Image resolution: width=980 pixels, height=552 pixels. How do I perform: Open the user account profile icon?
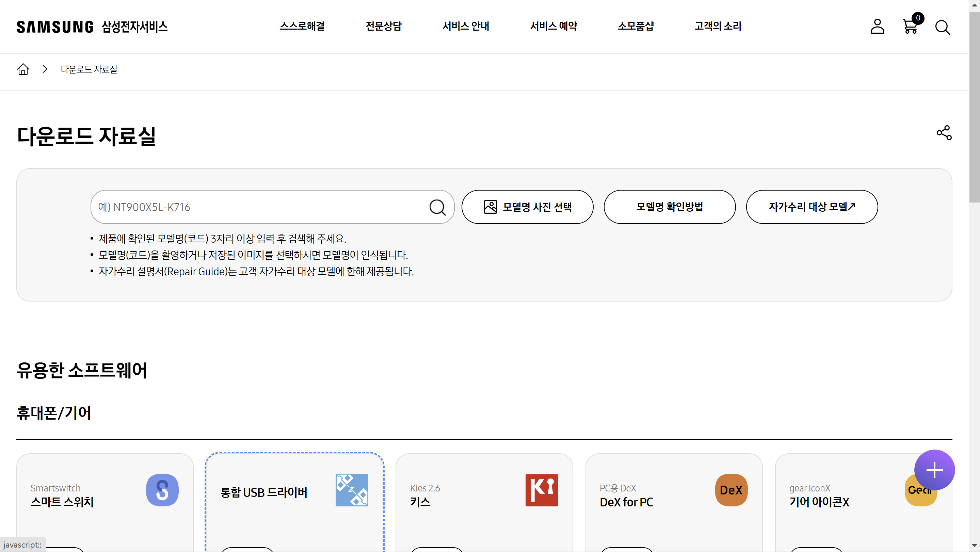(877, 27)
